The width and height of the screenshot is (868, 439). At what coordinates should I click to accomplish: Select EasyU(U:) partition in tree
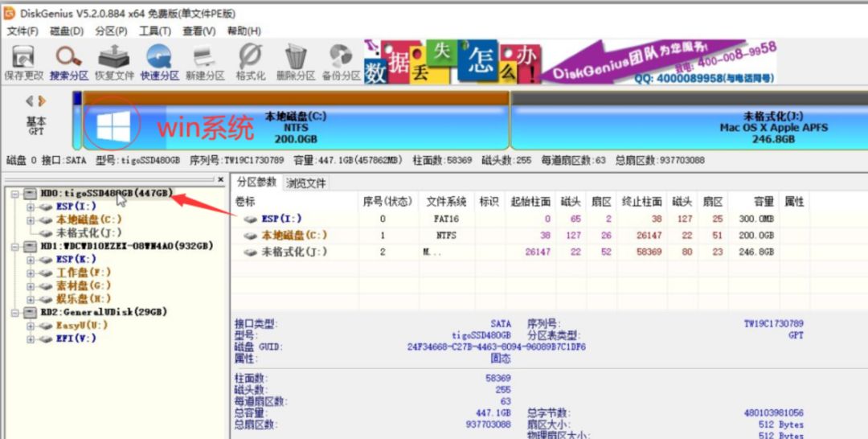click(81, 326)
